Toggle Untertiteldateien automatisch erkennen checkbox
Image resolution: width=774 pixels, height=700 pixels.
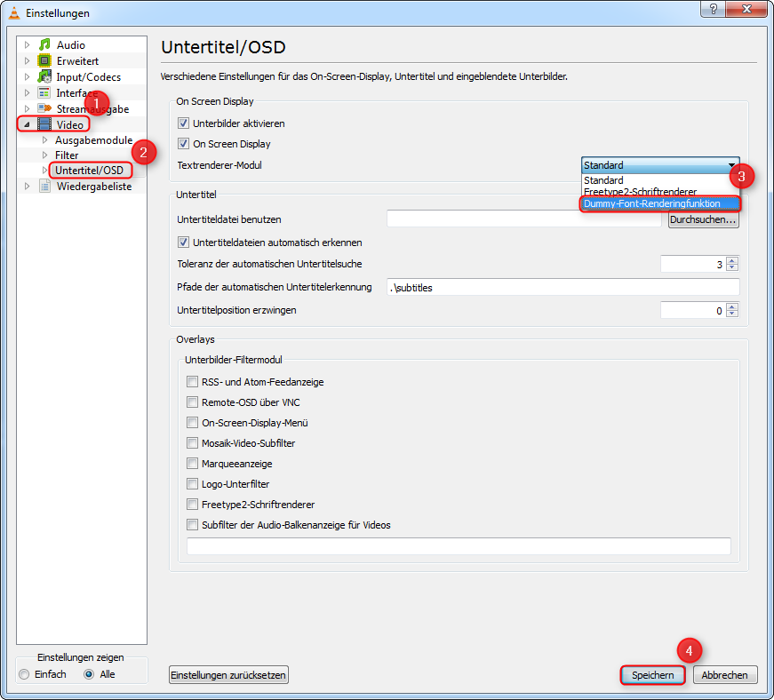click(184, 243)
